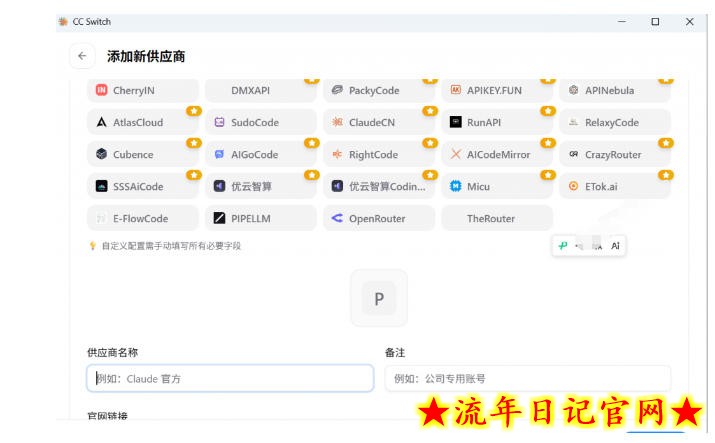Click the SSSAiCode icon
The height and width of the screenshot is (443, 715).
click(x=101, y=186)
